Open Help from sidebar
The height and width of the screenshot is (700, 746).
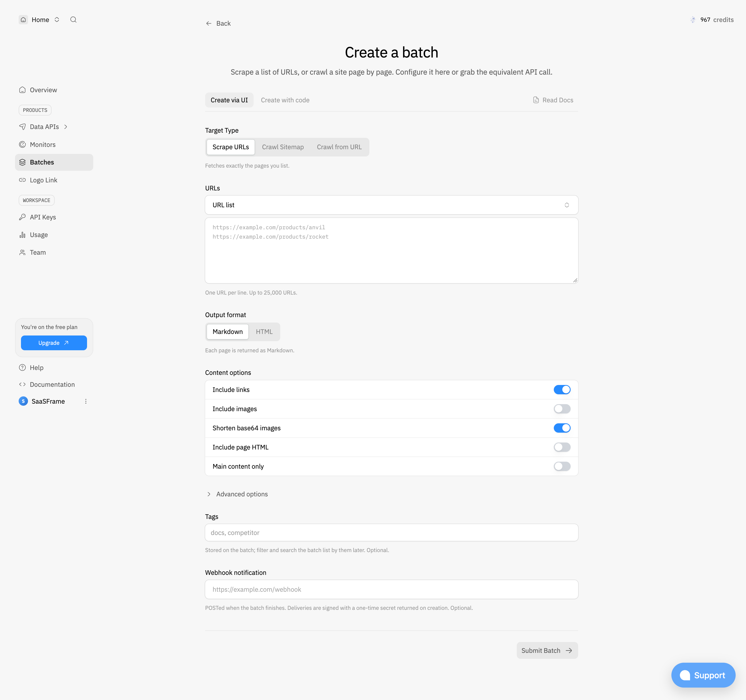[x=54, y=367]
